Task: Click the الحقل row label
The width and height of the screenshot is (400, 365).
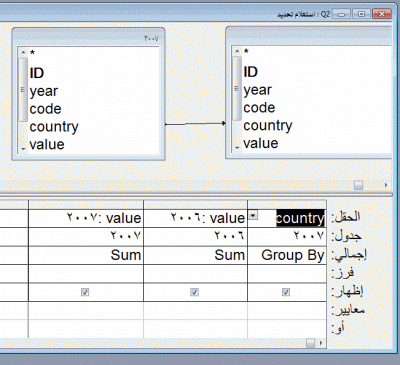Action: [346, 217]
